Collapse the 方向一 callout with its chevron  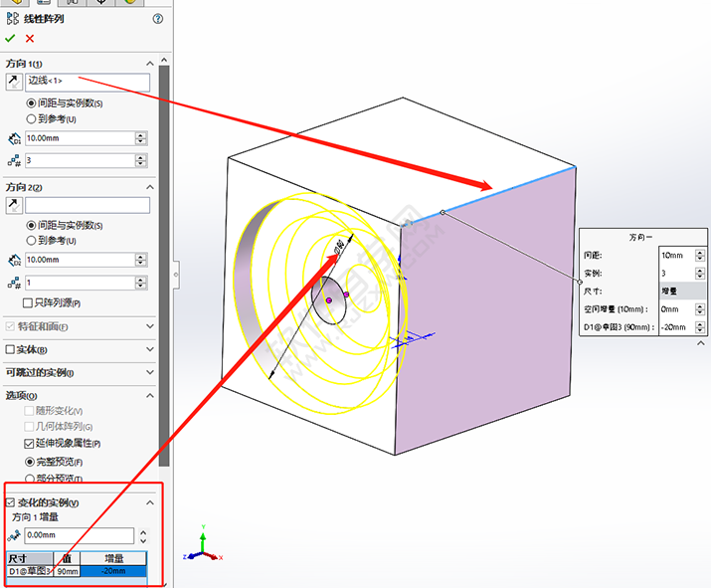[701, 343]
